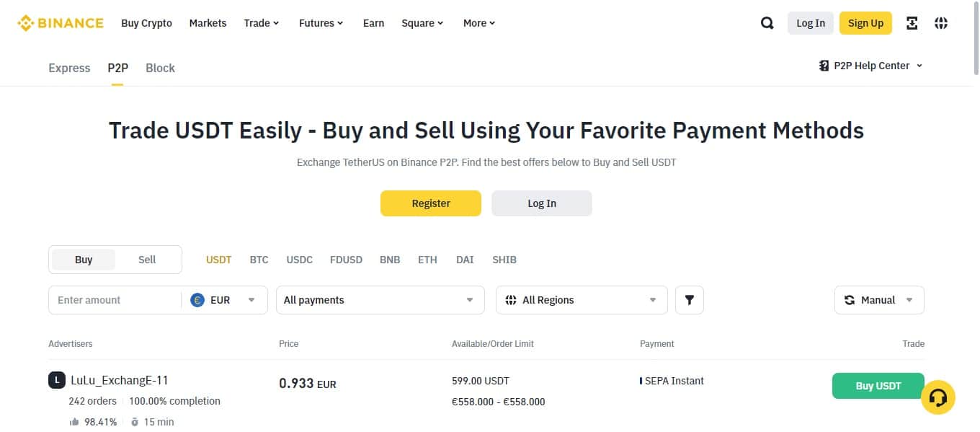Click the Binance logo icon
The height and width of the screenshot is (432, 980).
point(26,23)
